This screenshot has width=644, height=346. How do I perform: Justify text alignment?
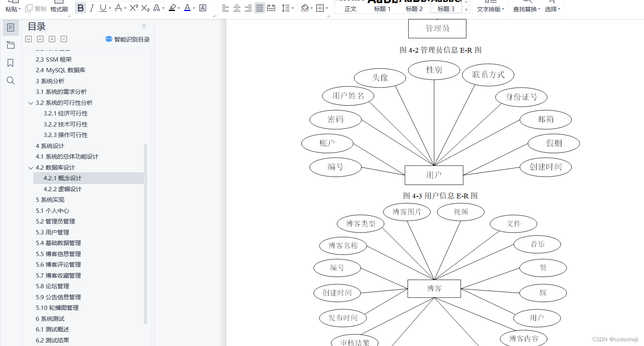(260, 8)
